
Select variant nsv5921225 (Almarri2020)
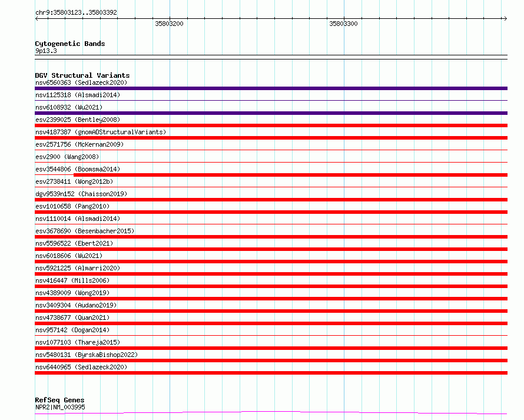(78, 268)
